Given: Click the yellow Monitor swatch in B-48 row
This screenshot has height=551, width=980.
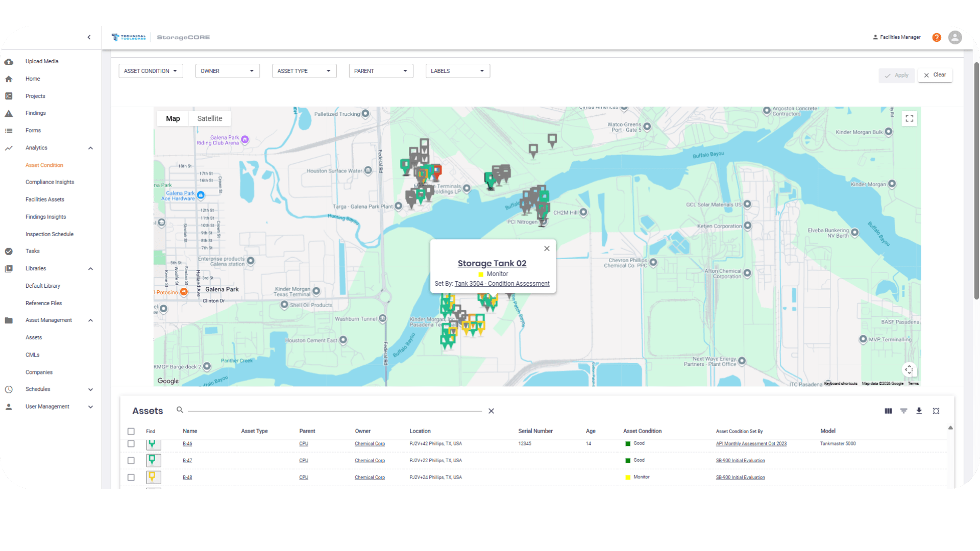Looking at the screenshot, I should (628, 478).
